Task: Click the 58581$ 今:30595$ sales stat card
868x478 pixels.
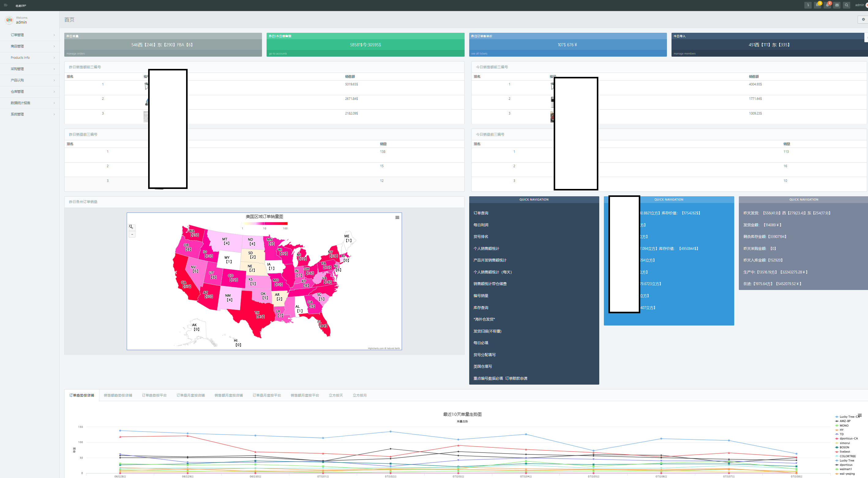Action: pyautogui.click(x=365, y=45)
